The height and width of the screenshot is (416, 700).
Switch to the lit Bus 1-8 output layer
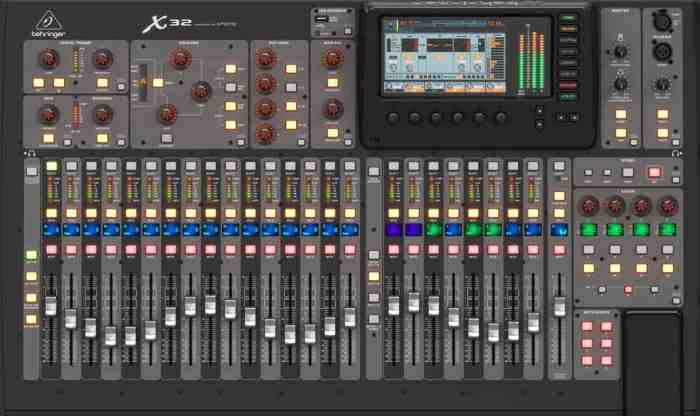(374, 277)
